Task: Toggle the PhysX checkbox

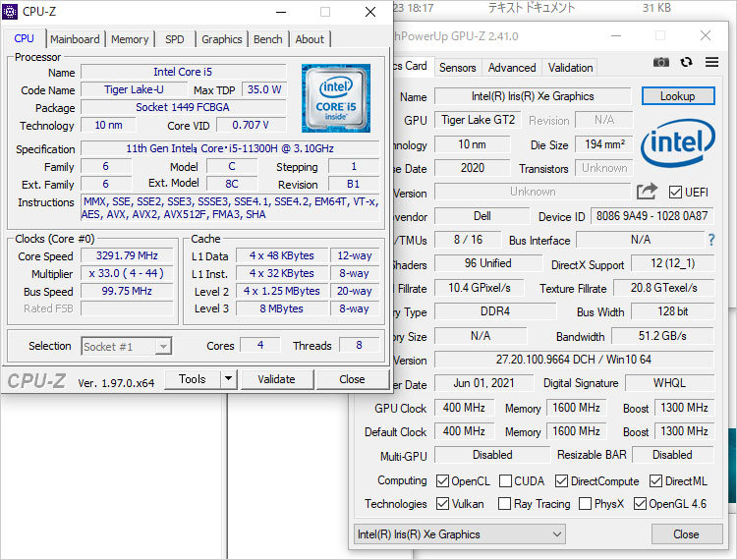Action: pyautogui.click(x=586, y=504)
